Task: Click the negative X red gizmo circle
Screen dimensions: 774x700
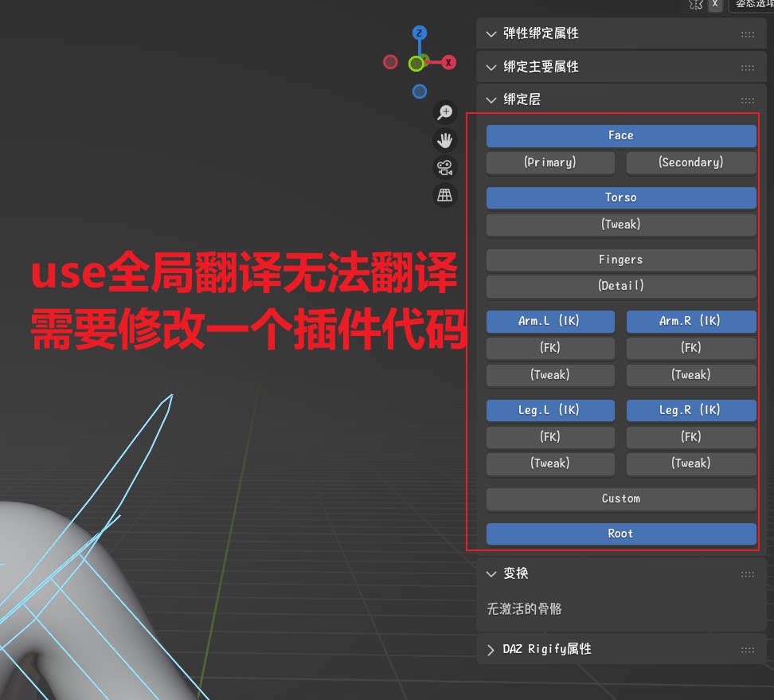Action: 390,62
